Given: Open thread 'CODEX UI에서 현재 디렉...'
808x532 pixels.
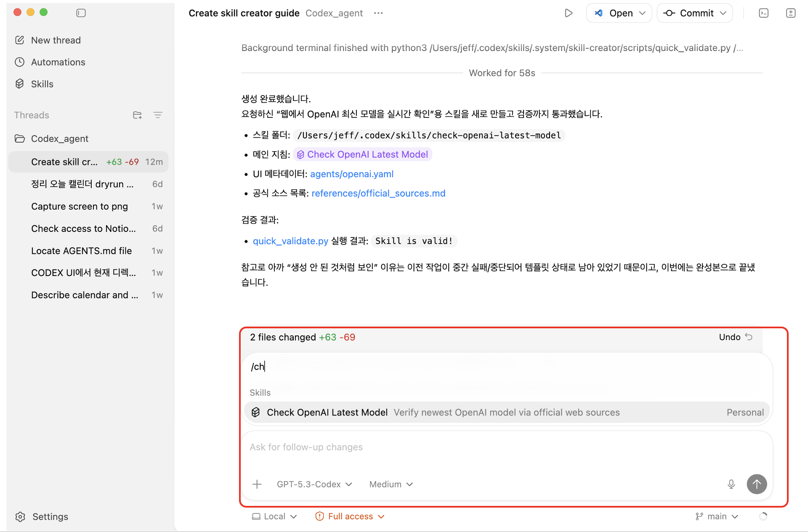Looking at the screenshot, I should [x=88, y=273].
